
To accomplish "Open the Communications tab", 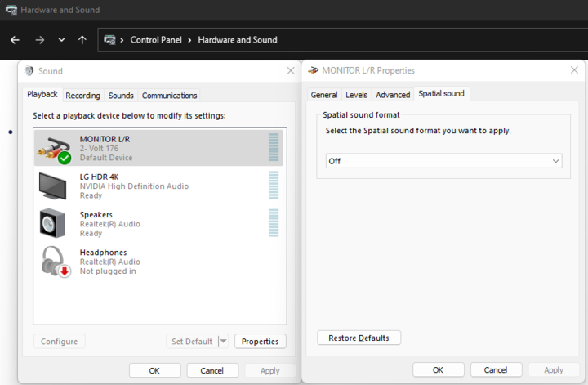I will coord(169,96).
